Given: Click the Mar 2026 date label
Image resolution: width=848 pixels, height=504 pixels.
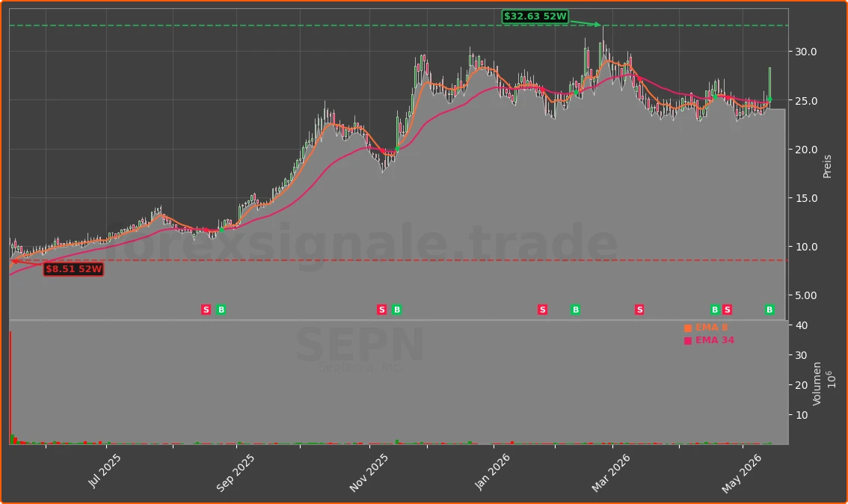Looking at the screenshot, I should tap(610, 473).
